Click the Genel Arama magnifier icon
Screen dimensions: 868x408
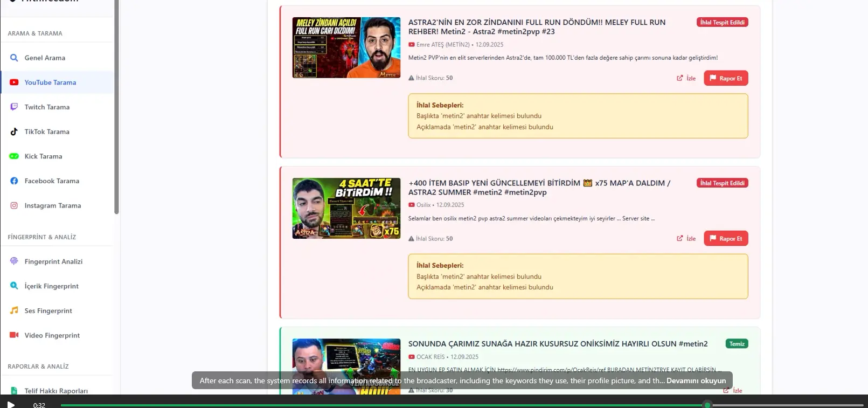pos(14,58)
